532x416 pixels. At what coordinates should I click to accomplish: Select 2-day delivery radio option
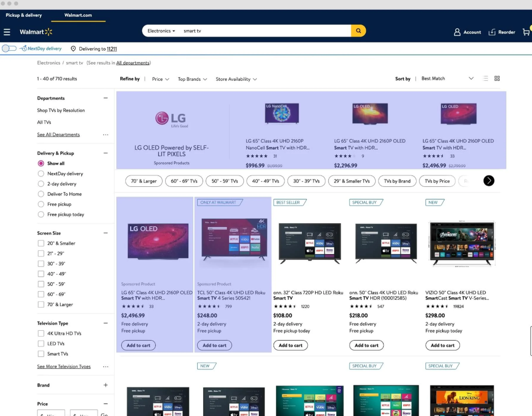pyautogui.click(x=41, y=183)
